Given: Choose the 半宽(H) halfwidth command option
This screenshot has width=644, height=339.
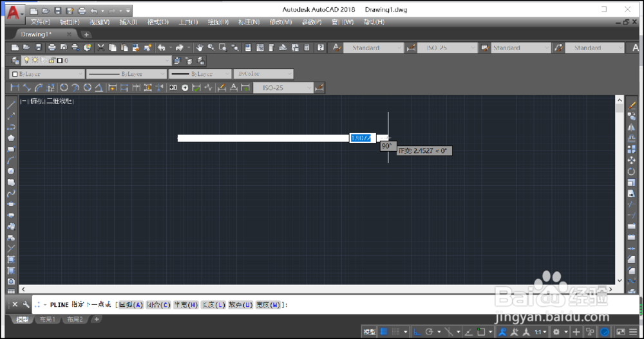Looking at the screenshot, I should tap(186, 304).
